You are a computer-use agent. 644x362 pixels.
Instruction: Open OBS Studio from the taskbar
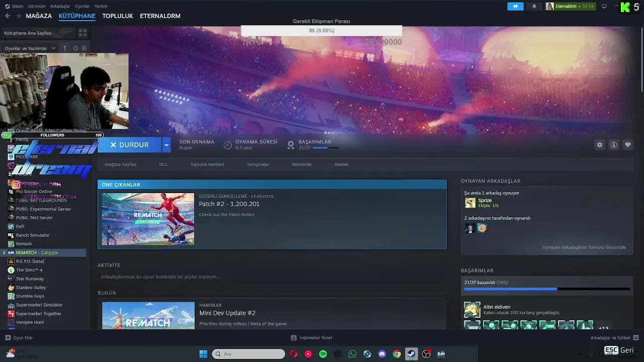(x=426, y=354)
